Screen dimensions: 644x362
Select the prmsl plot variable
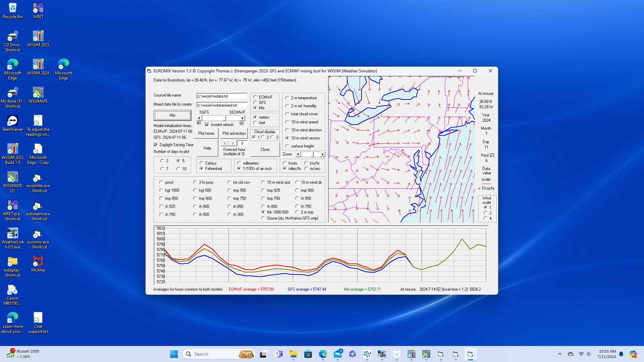(x=161, y=182)
